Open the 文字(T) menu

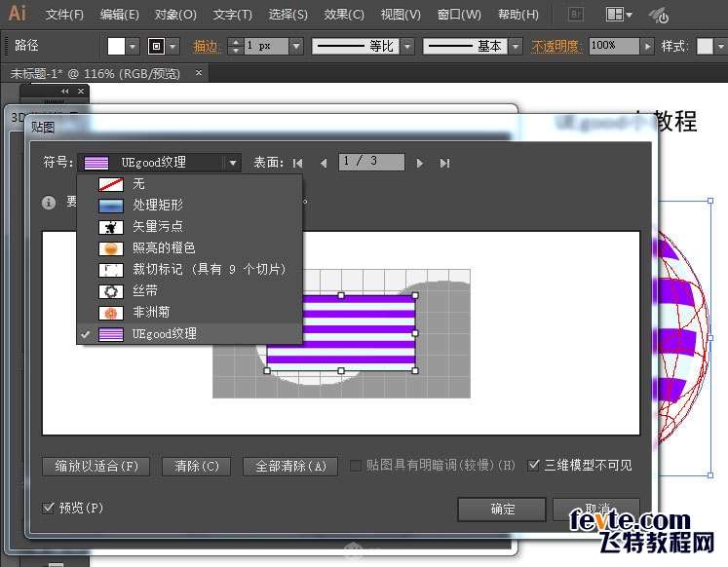tap(232, 15)
